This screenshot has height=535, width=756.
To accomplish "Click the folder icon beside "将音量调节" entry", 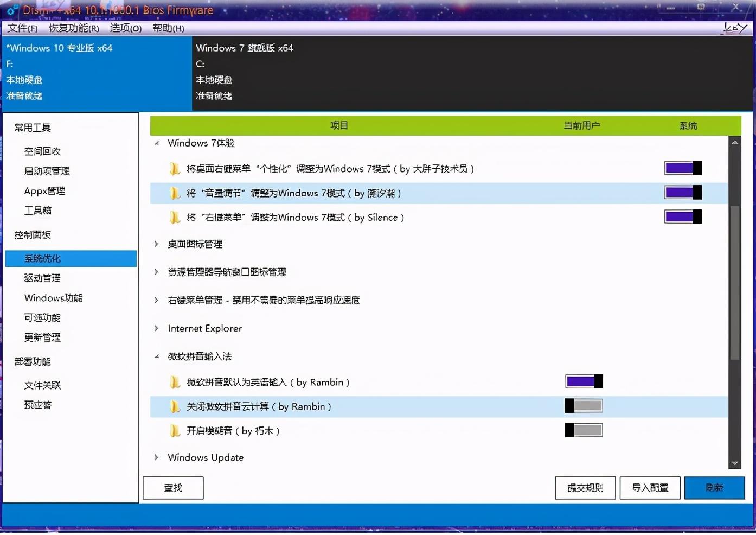I will point(175,193).
